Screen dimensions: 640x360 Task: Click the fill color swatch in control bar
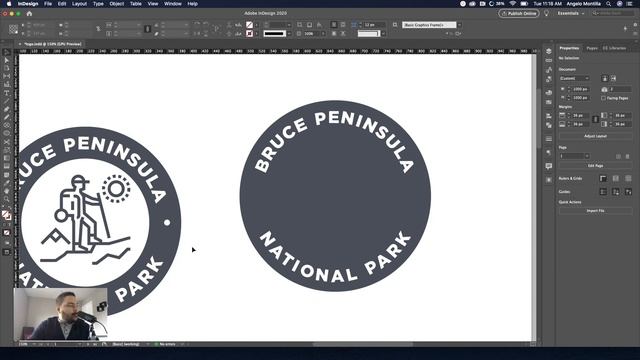(x=249, y=25)
